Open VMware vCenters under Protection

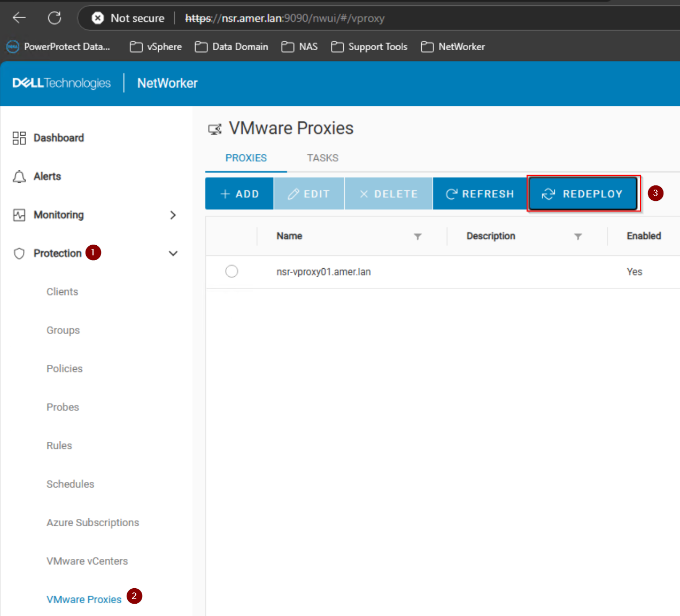coord(87,561)
